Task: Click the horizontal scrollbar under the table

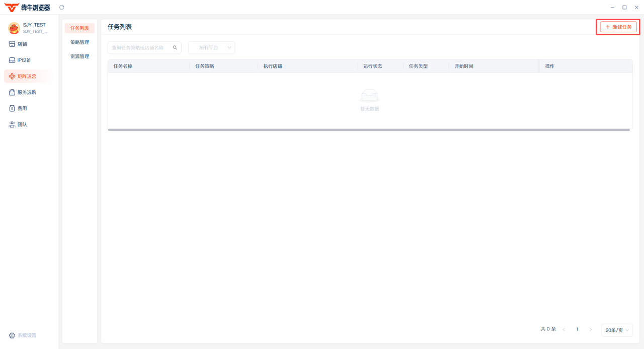Action: click(x=368, y=130)
